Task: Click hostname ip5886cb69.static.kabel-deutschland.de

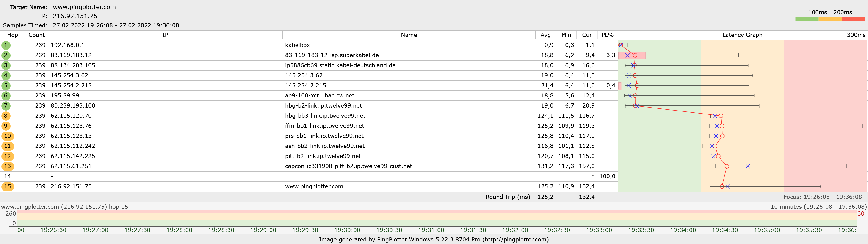Action: 340,65
